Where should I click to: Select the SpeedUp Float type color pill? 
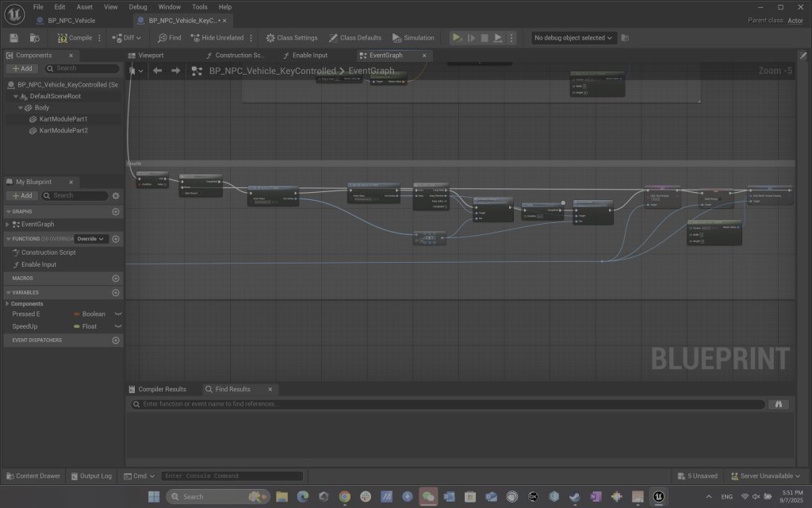pyautogui.click(x=76, y=326)
